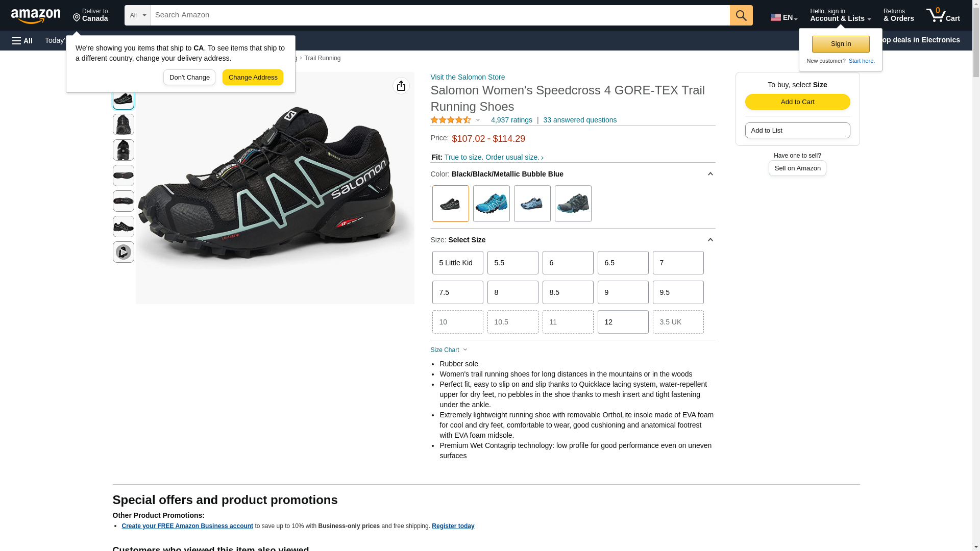Image resolution: width=980 pixels, height=551 pixels.
Task: Select size 12
Action: [x=623, y=322]
